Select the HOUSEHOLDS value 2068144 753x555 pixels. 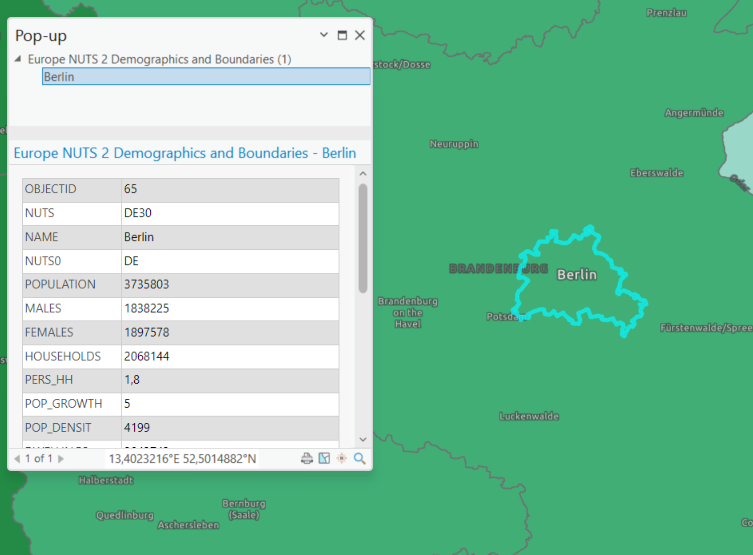(146, 356)
